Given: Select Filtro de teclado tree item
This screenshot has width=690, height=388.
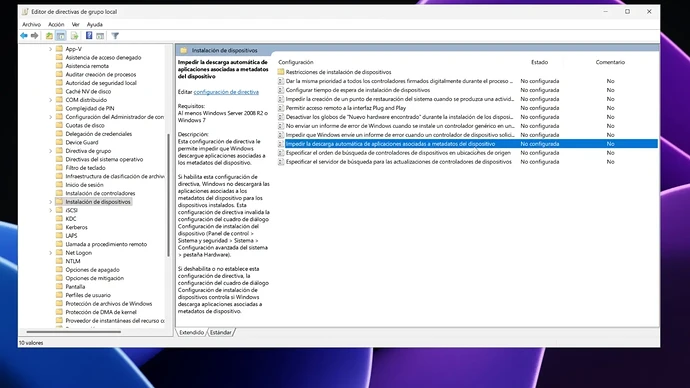Looking at the screenshot, I should 85,168.
